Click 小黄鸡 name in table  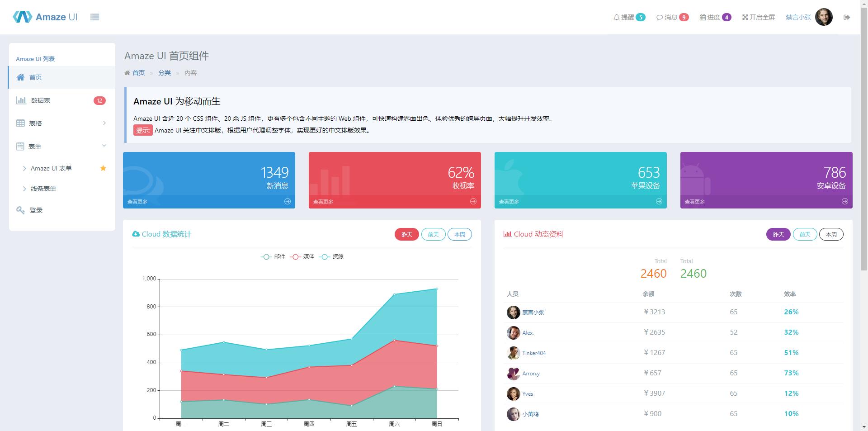pos(530,414)
